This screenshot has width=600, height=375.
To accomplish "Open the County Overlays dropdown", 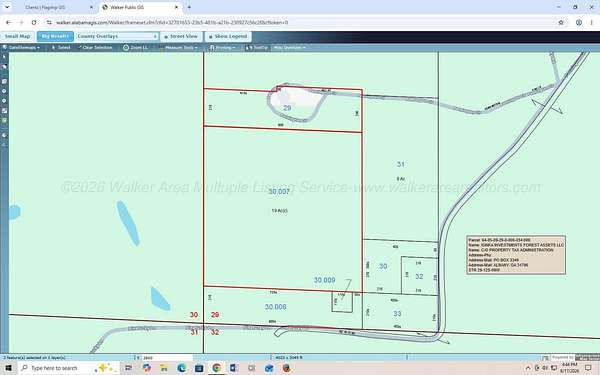I will pyautogui.click(x=117, y=36).
